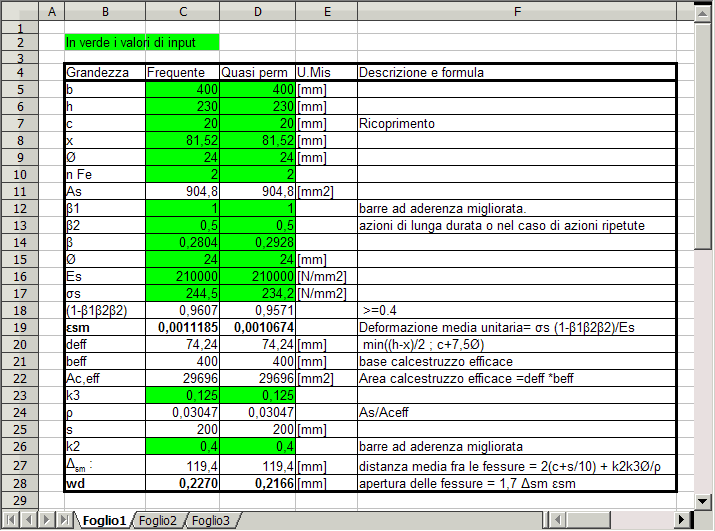Select column D header
The height and width of the screenshot is (531, 715).
258,11
